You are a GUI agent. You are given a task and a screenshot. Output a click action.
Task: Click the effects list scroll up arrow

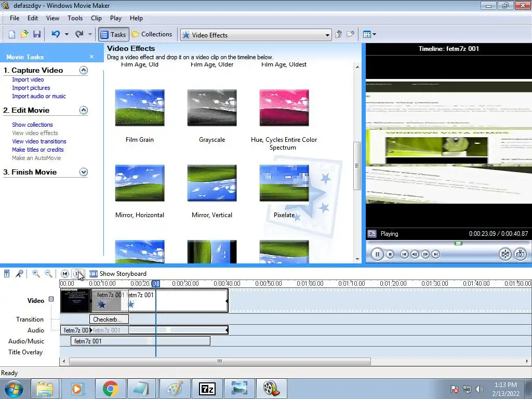357,67
